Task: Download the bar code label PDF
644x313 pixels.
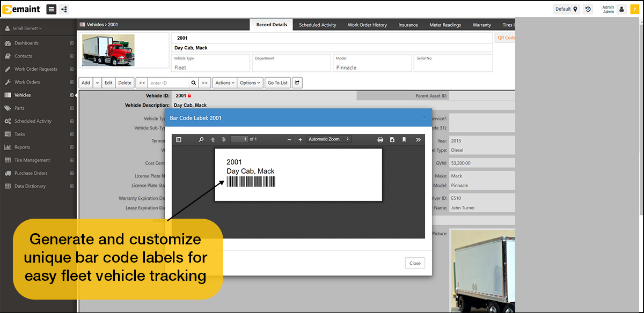Action: pyautogui.click(x=392, y=139)
